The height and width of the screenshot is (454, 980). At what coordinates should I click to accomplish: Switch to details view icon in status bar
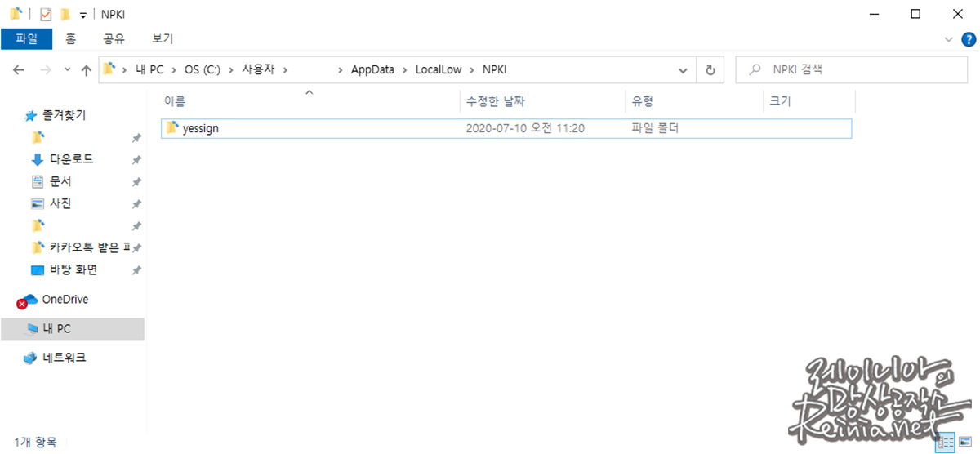tap(946, 442)
